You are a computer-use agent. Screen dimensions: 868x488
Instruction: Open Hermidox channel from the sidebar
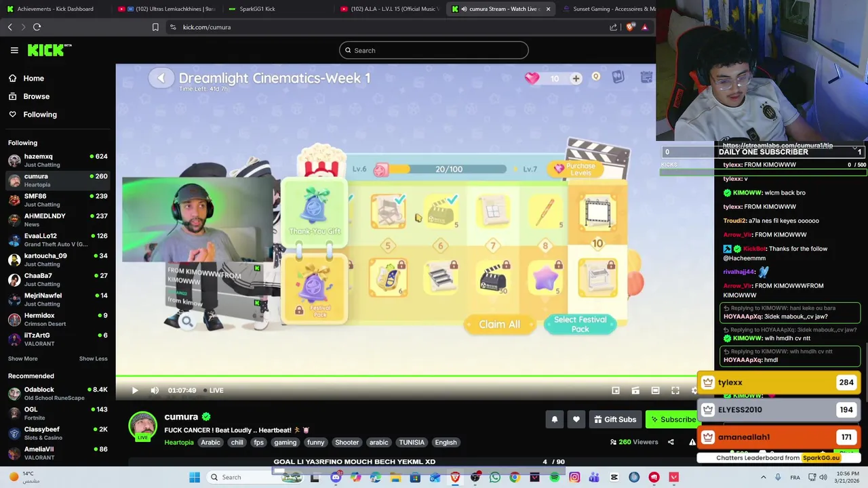[x=58, y=319]
